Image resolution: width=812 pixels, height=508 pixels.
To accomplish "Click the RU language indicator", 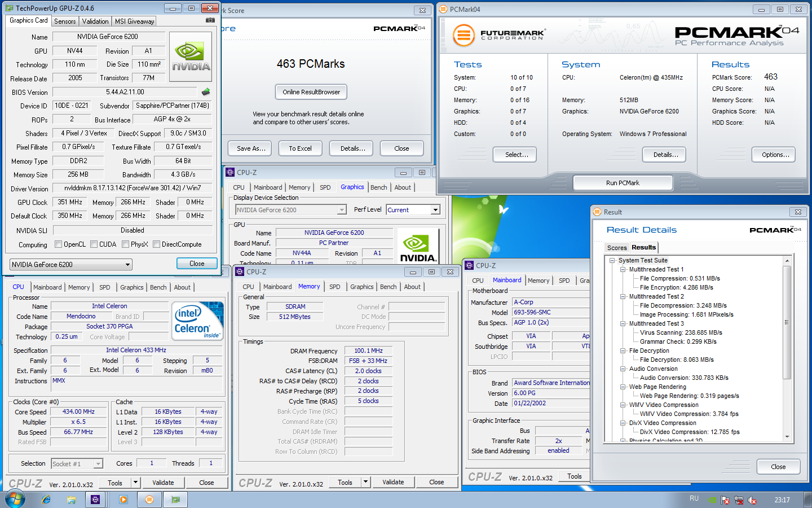I will (694, 498).
